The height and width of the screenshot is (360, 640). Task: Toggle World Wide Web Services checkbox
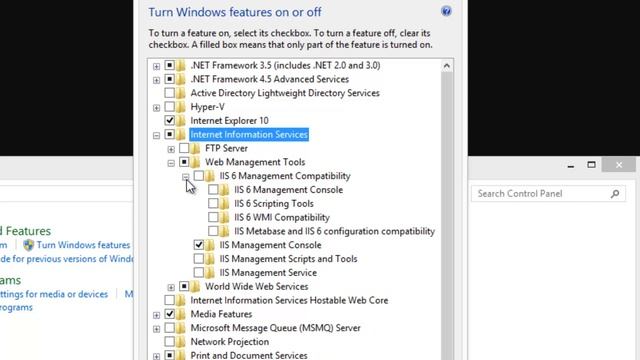tap(184, 286)
